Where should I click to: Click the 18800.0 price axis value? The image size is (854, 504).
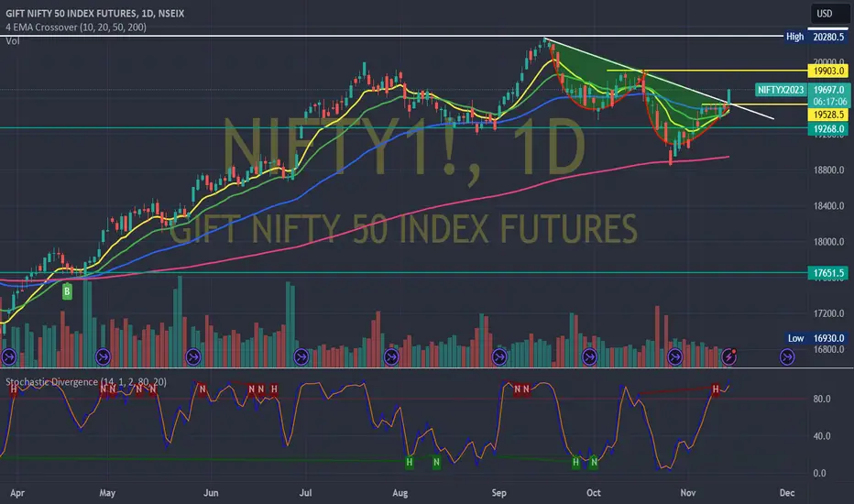coord(828,170)
